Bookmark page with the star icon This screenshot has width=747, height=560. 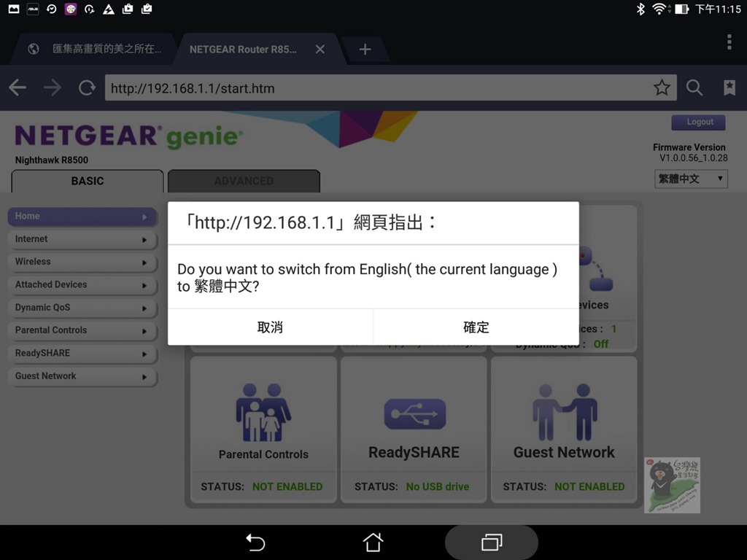(662, 87)
